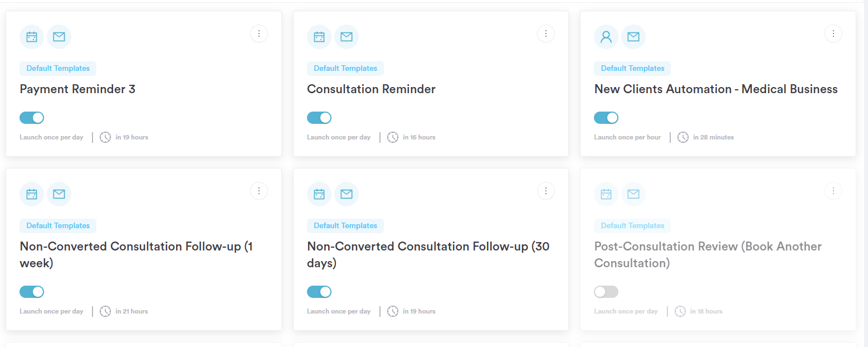Open options menu on Non-Converted Follow-up (1 week)
This screenshot has height=347, width=868.
pos(259,191)
